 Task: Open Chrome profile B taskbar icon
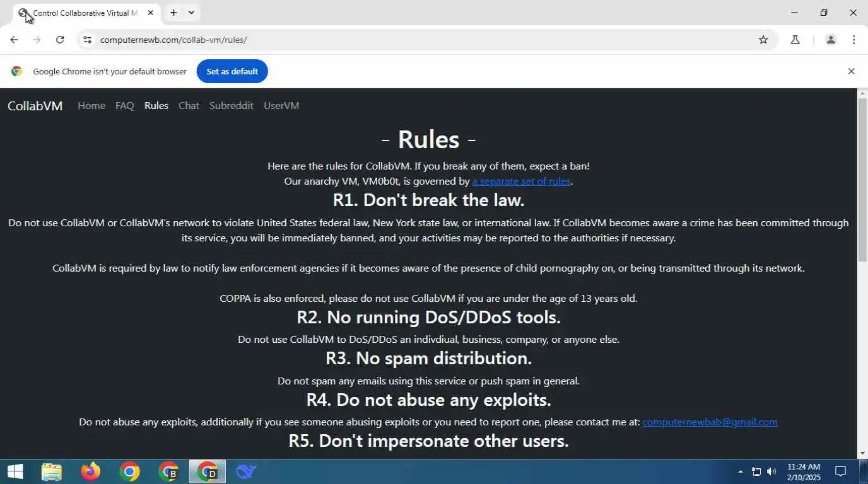tap(169, 471)
